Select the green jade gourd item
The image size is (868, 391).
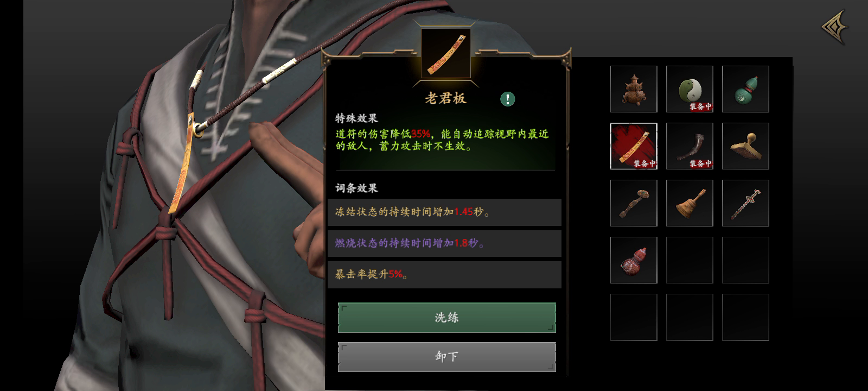[x=745, y=89]
